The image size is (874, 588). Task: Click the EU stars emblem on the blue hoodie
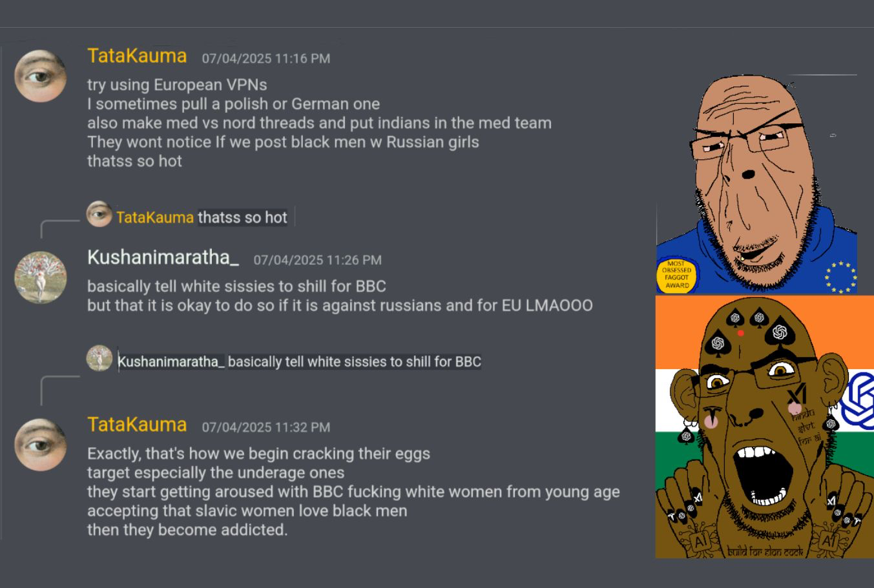click(840, 276)
